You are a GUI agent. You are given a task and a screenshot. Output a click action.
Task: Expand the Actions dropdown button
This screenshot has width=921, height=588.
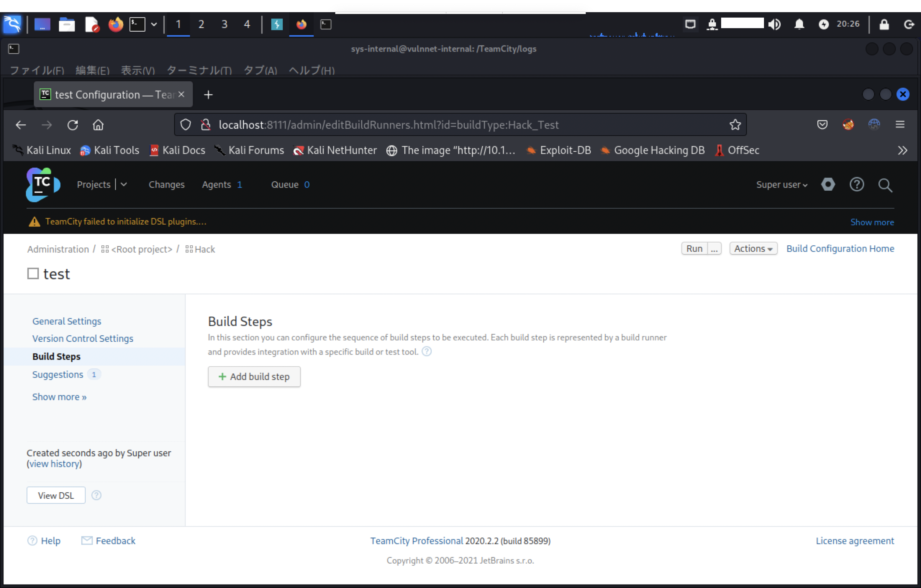click(753, 249)
